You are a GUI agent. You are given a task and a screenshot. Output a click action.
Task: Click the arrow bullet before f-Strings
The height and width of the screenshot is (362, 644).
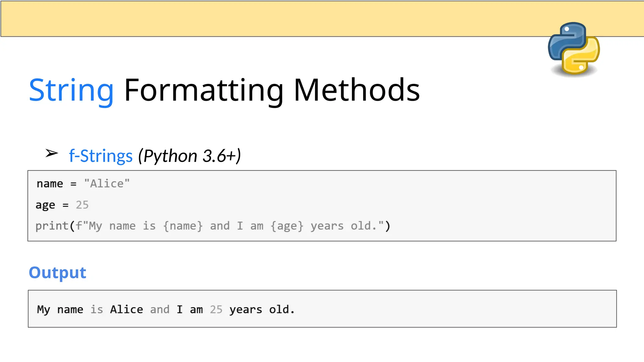(x=52, y=153)
